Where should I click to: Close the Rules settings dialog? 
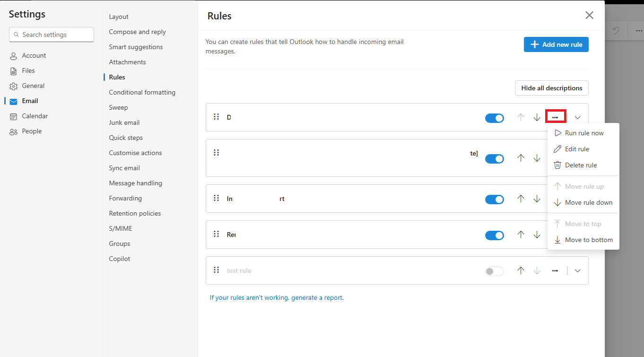[589, 15]
